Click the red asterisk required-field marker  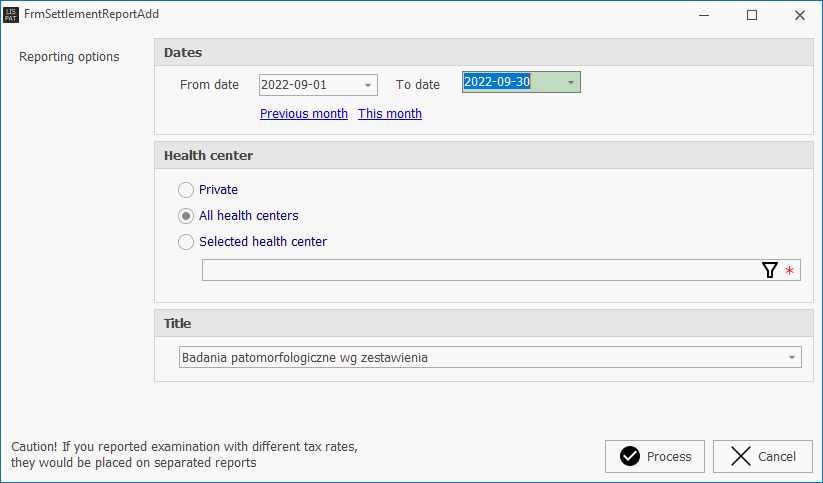[789, 271]
